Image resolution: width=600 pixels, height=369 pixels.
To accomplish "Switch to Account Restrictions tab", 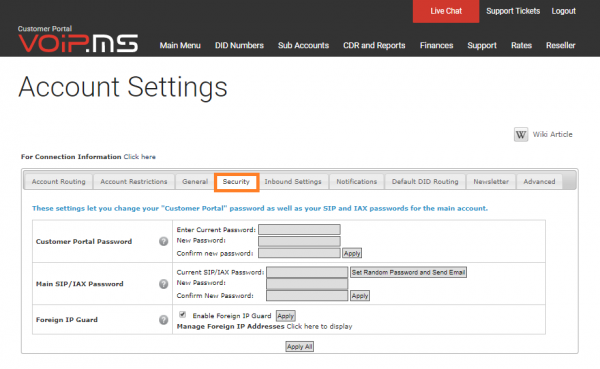I will pos(134,182).
